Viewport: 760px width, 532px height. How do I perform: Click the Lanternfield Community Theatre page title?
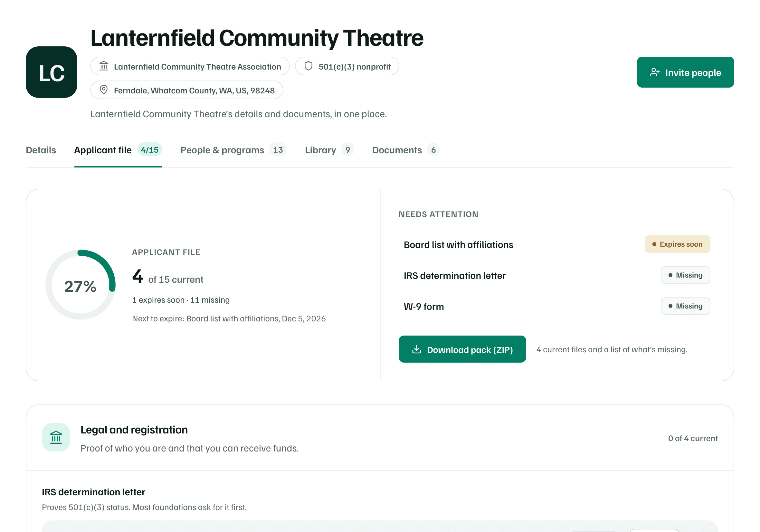(257, 38)
